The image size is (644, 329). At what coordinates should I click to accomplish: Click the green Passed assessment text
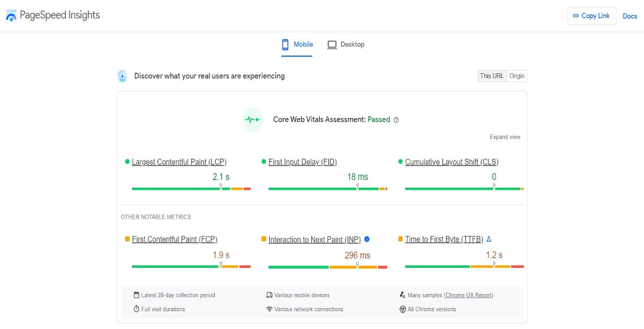tap(379, 119)
